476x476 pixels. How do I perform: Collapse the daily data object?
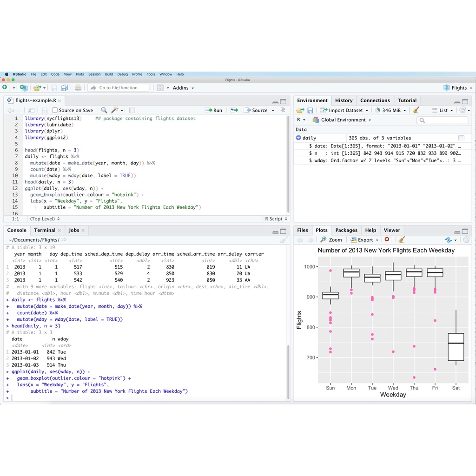(x=298, y=138)
